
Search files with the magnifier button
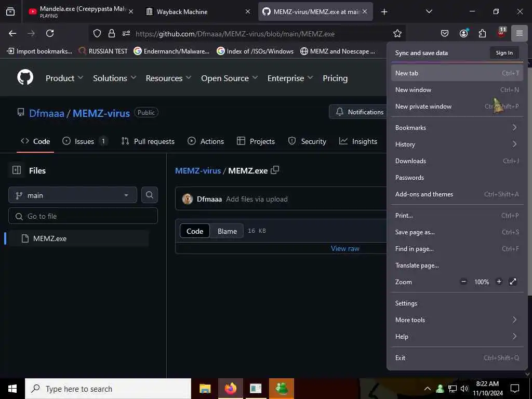[149, 195]
